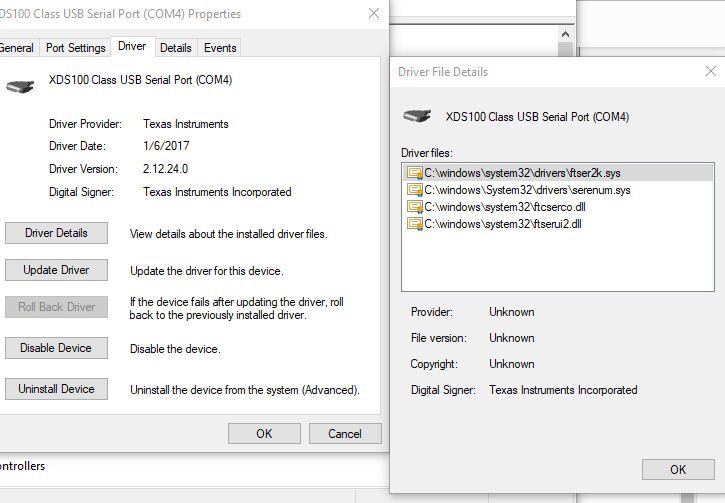Click driver date value 1/6/2017
Viewport: 725px width, 503px height.
[x=166, y=146]
